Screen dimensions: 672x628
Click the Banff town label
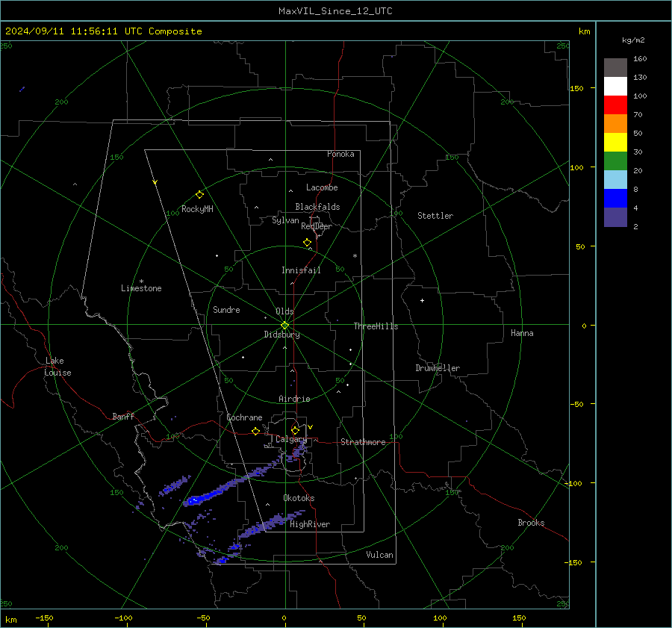point(123,416)
